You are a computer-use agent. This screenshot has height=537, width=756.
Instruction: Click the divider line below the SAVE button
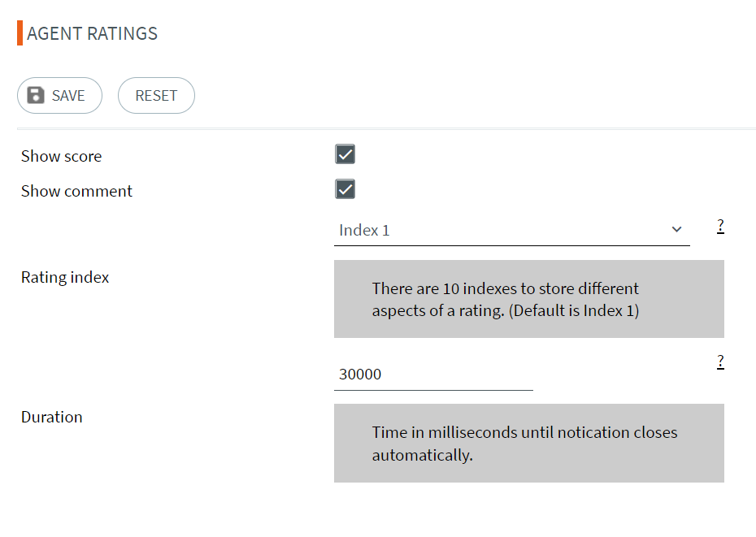[386, 128]
